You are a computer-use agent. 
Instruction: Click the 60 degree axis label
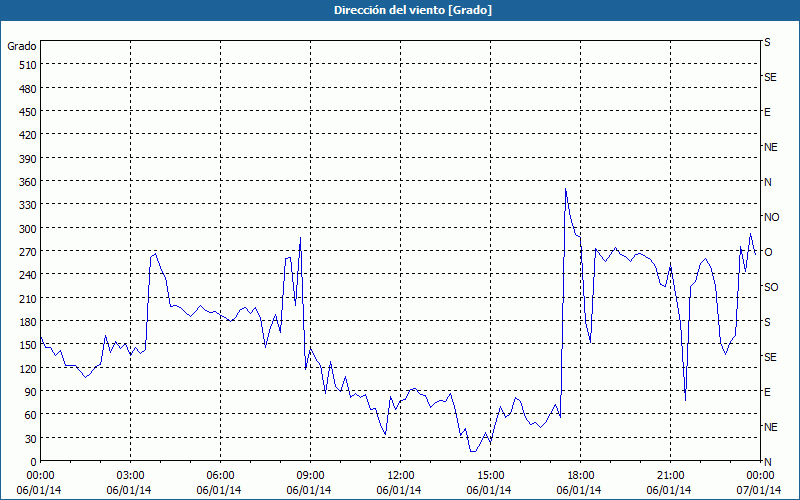coord(31,415)
